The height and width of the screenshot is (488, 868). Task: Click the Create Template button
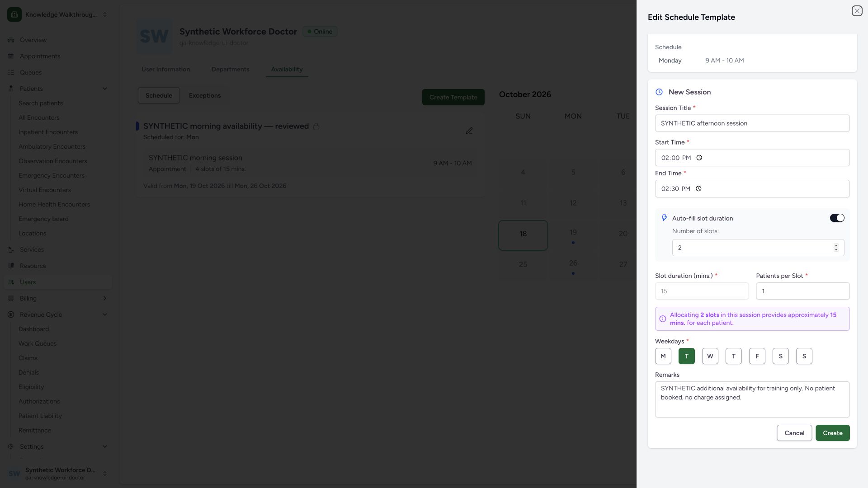point(453,97)
